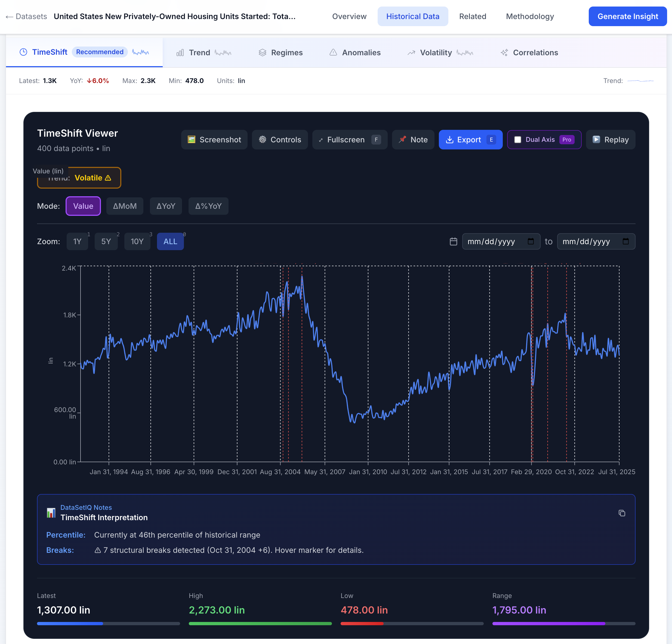Open chart Controls settings
The width and height of the screenshot is (672, 644).
[x=280, y=140]
